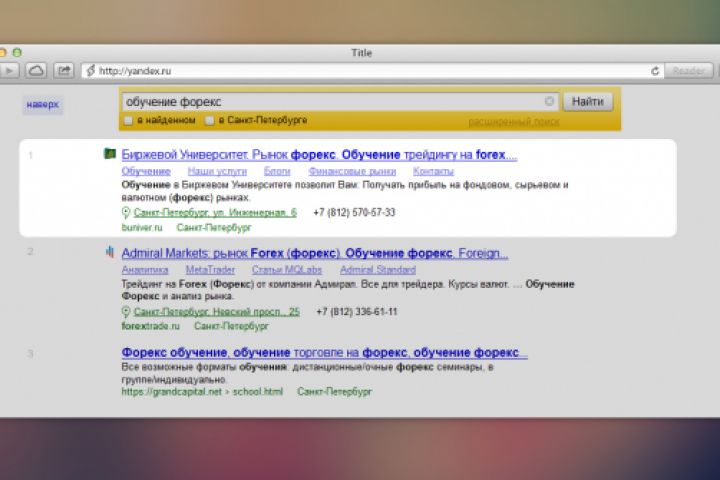The width and height of the screenshot is (720, 480).
Task: Open the расширенный поиск link
Action: pos(513,122)
